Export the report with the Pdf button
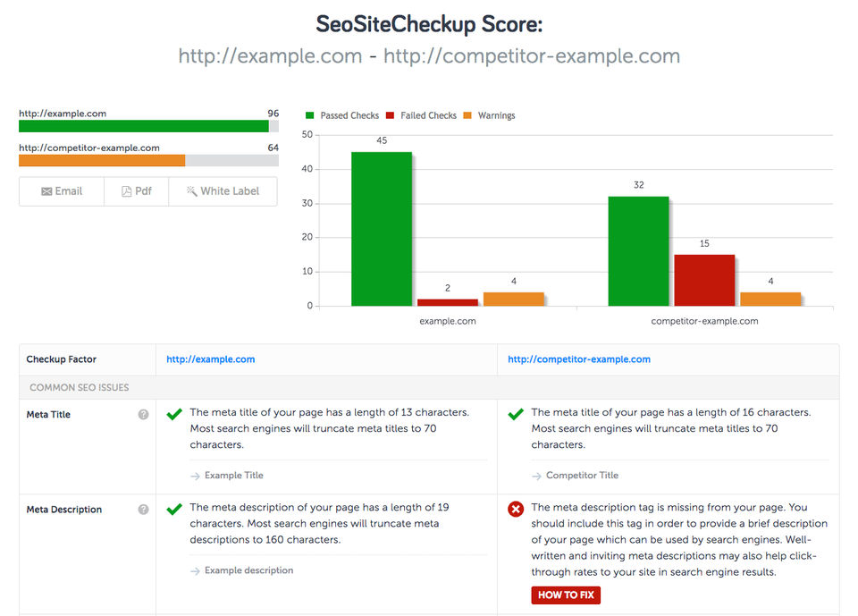Image resolution: width=858 pixels, height=616 pixels. [137, 191]
